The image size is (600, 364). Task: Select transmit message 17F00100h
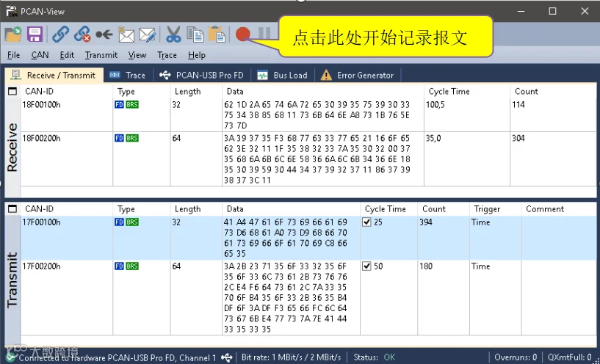[308, 238]
